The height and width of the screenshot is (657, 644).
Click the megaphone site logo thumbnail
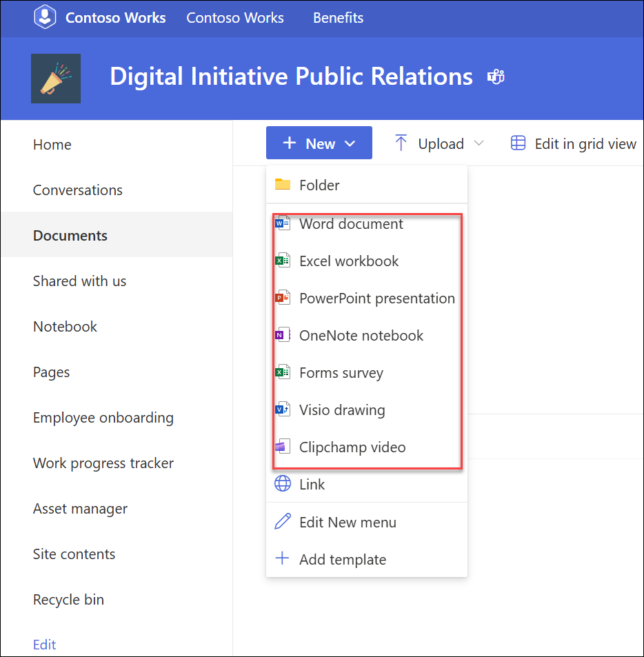point(56,79)
